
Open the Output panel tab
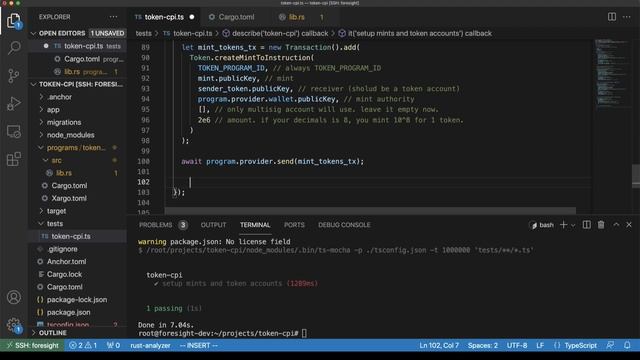click(x=213, y=225)
